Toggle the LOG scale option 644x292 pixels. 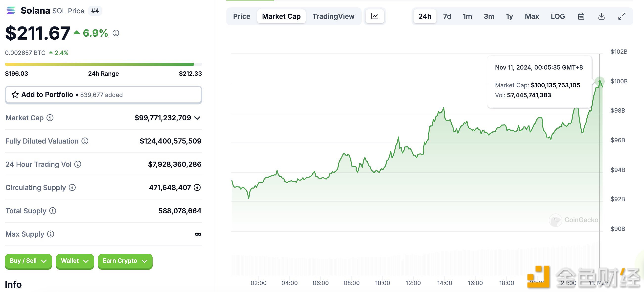[x=558, y=17]
